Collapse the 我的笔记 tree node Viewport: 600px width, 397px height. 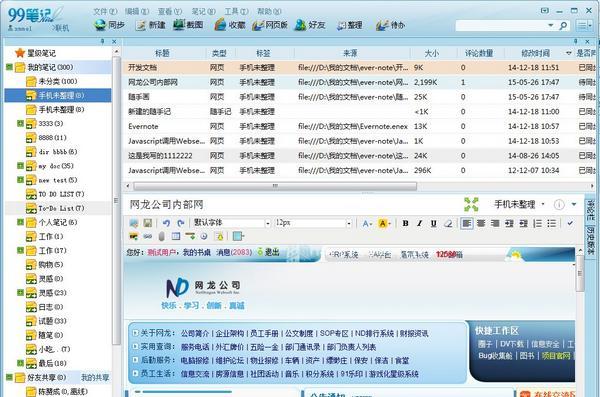9,67
